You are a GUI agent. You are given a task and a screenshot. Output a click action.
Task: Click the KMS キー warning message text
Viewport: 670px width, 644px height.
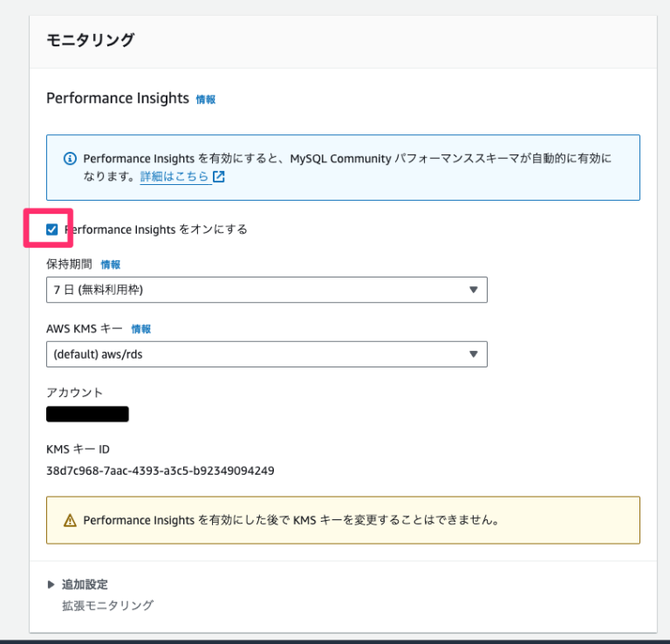tap(291, 520)
